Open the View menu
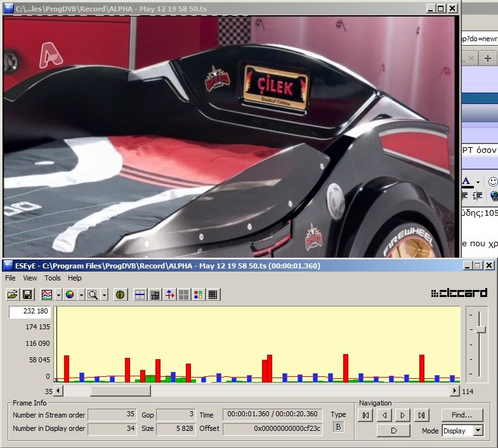The height and width of the screenshot is (448, 498). 30,278
